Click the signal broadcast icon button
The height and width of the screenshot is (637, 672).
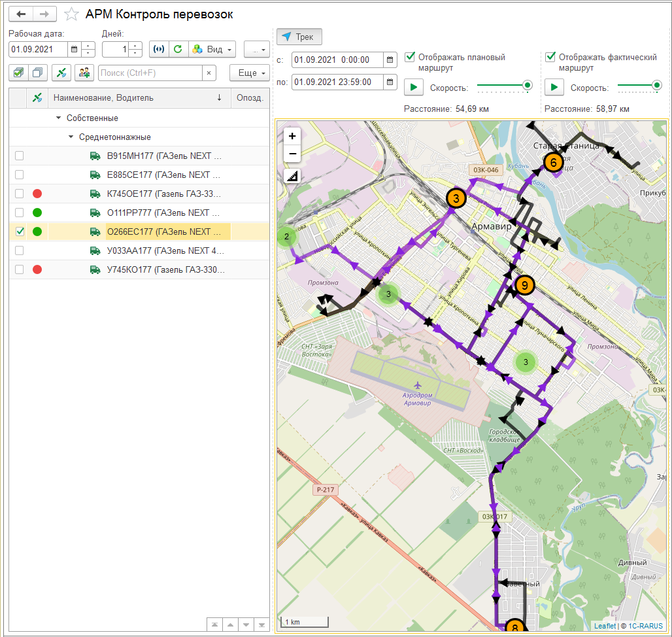coord(158,49)
